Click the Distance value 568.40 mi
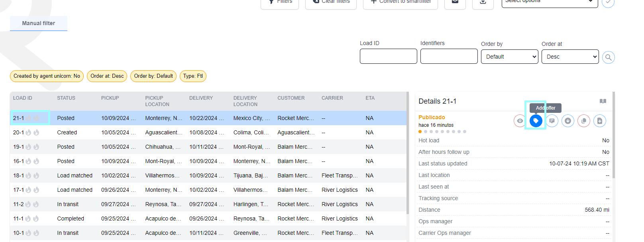The height and width of the screenshot is (242, 644). pos(597,210)
